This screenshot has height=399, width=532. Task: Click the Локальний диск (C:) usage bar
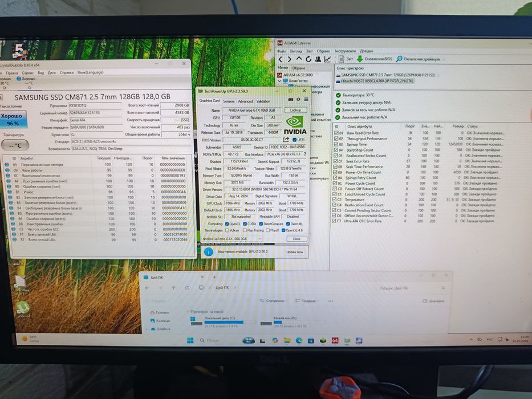pos(230,322)
